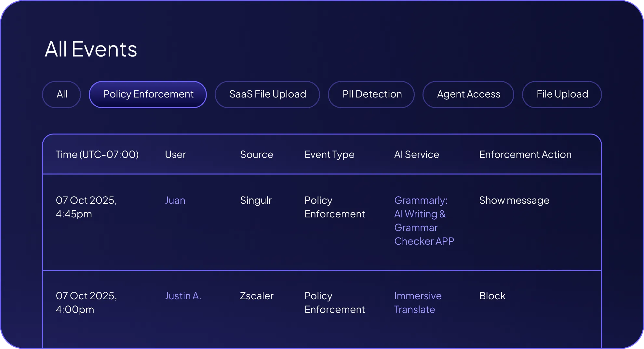The image size is (644, 349).
Task: Filter events by PII Detection
Action: click(371, 94)
